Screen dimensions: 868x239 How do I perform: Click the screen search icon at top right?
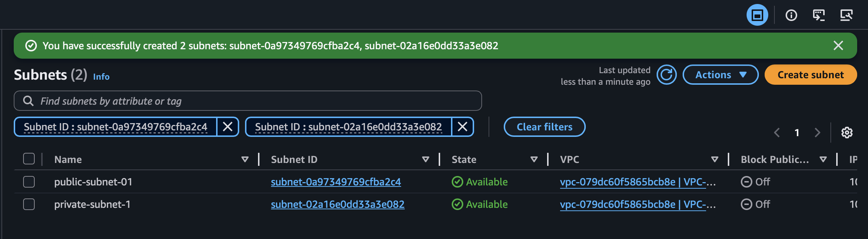tap(846, 15)
